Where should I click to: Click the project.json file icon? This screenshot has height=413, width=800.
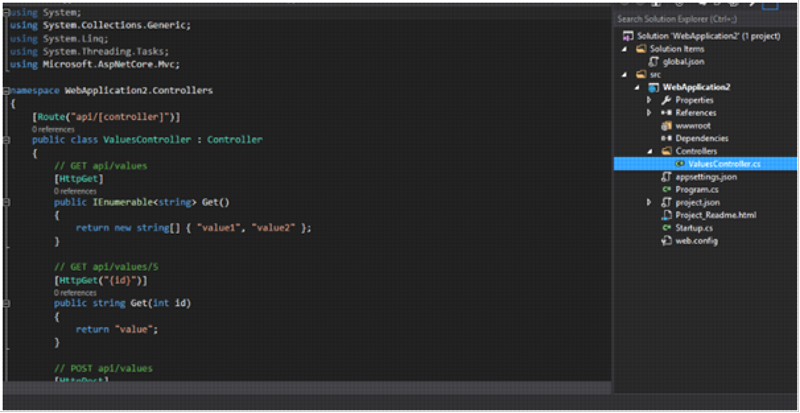point(666,202)
